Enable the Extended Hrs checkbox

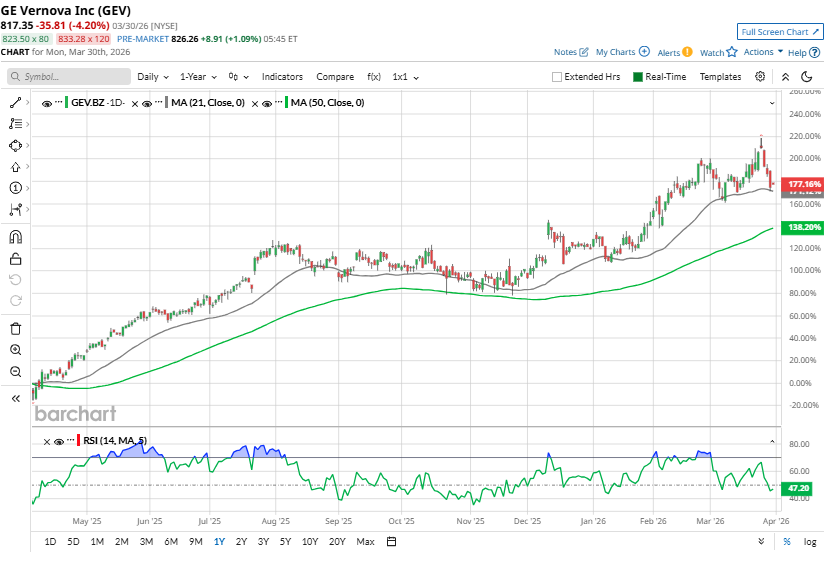tap(557, 77)
